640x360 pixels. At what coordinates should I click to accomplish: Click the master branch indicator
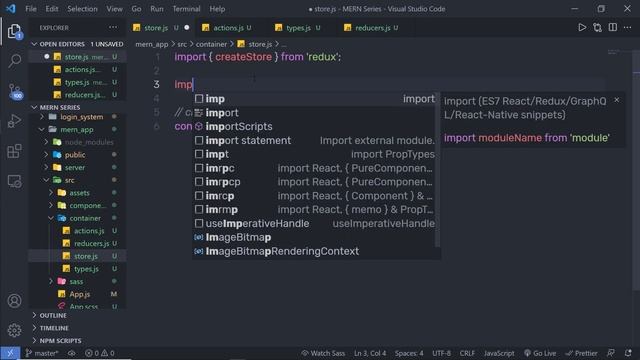click(42, 353)
